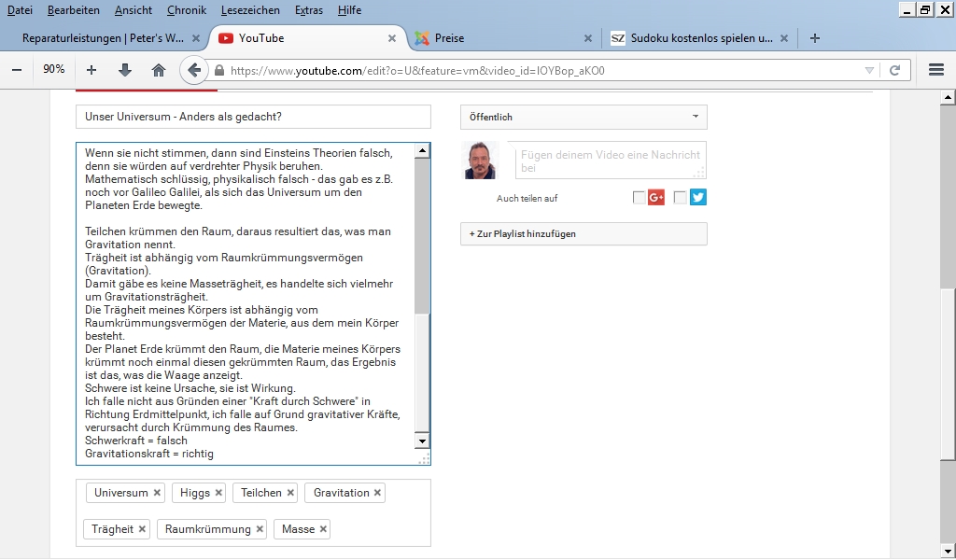
Task: Zoom out with the minus icon
Action: point(17,70)
